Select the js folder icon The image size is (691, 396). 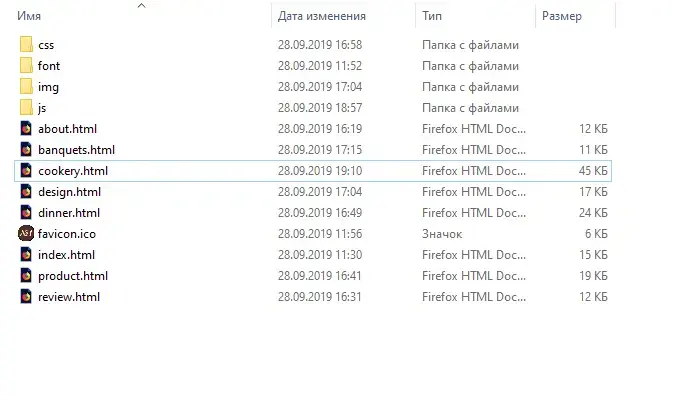pos(26,107)
